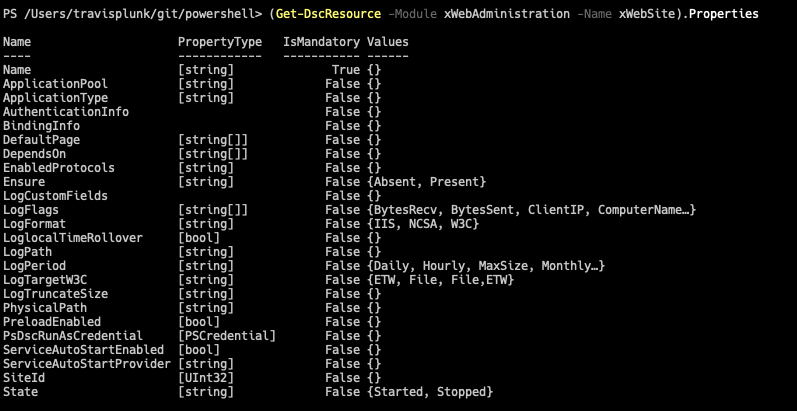Click the LogPeriod values list
797x411 pixels.
[489, 266]
